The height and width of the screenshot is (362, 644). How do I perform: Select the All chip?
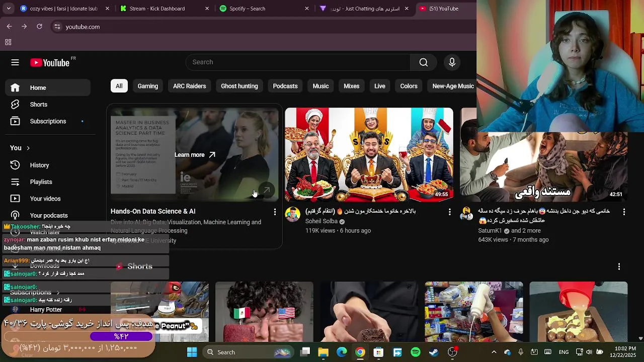click(x=119, y=86)
